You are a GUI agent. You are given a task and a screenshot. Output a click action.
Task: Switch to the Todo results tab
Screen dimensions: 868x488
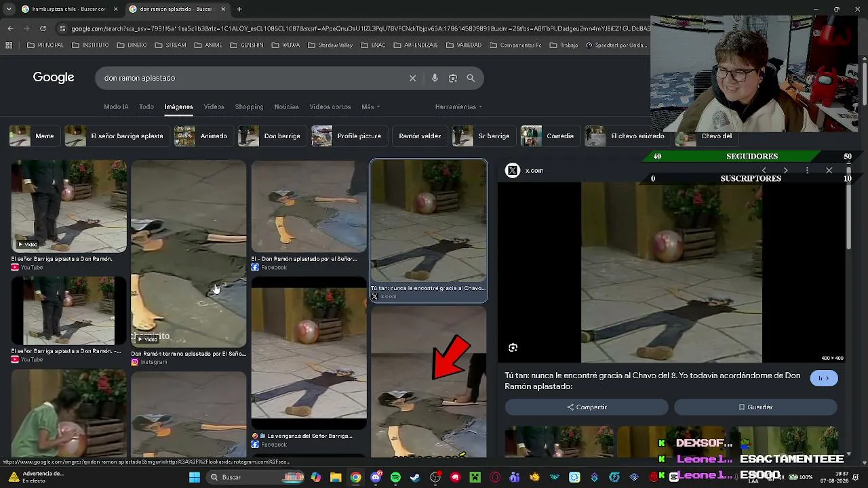(146, 106)
